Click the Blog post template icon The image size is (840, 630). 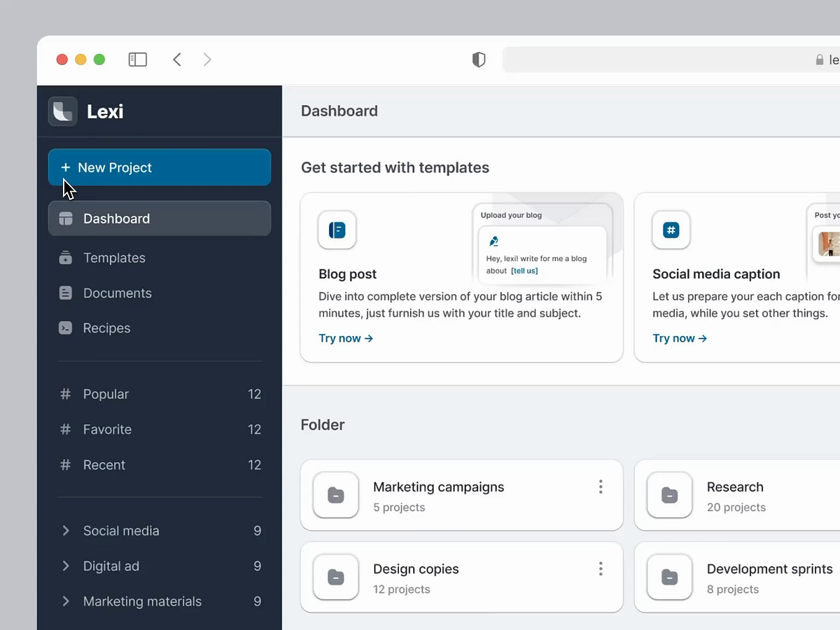coord(337,230)
